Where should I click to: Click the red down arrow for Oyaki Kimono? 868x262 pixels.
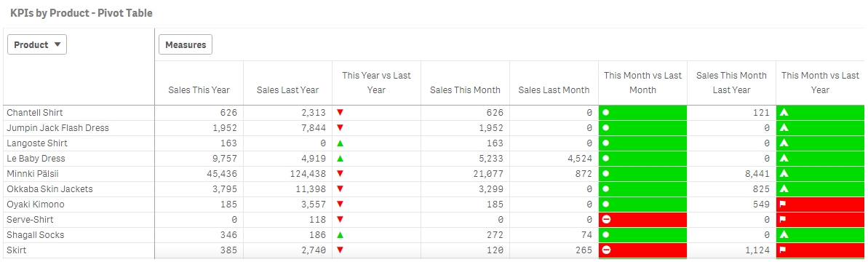(x=341, y=205)
